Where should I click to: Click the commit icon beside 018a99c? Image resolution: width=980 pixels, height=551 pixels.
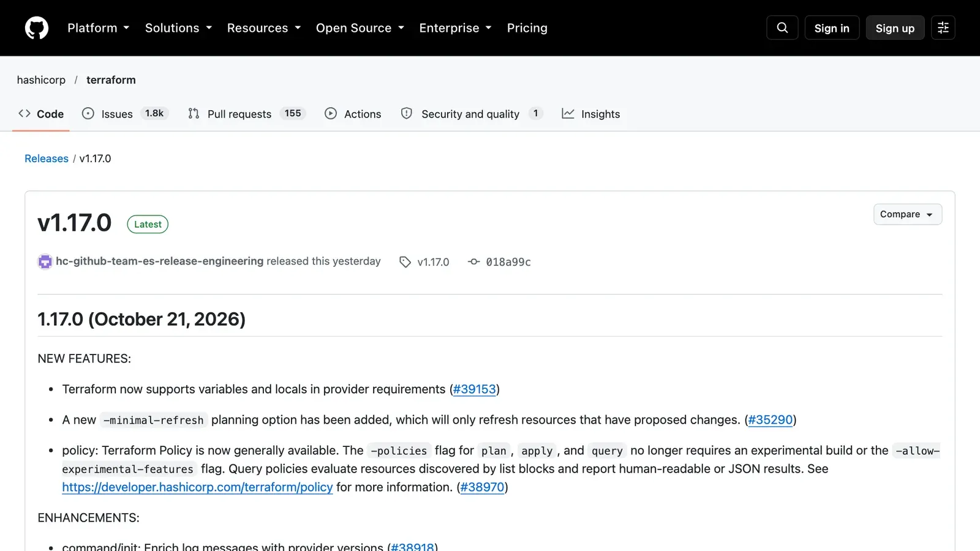coord(473,261)
